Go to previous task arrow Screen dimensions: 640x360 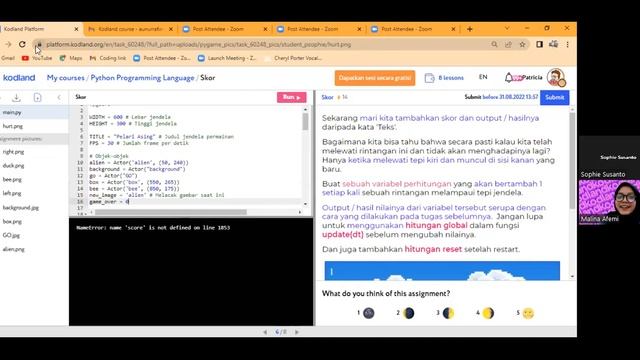click(265, 332)
